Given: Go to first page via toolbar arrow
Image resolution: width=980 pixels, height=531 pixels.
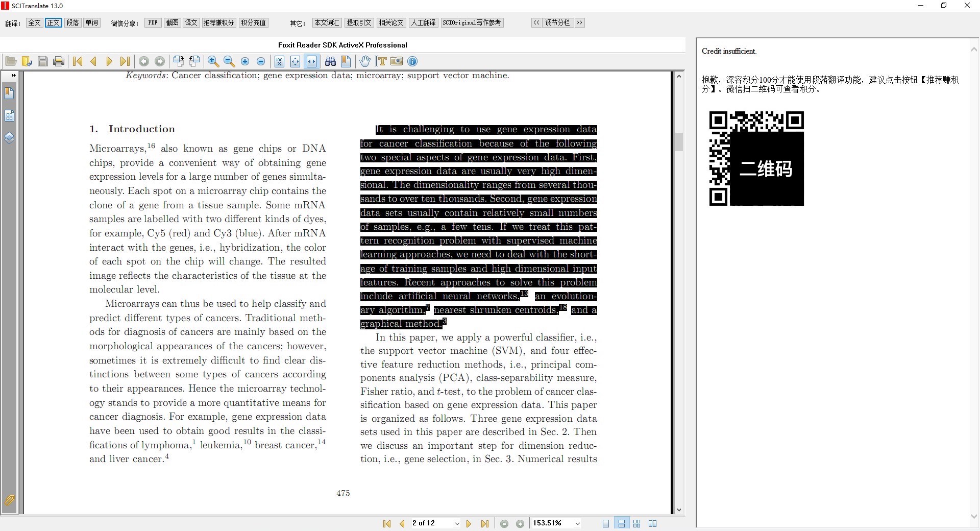Looking at the screenshot, I should 78,61.
